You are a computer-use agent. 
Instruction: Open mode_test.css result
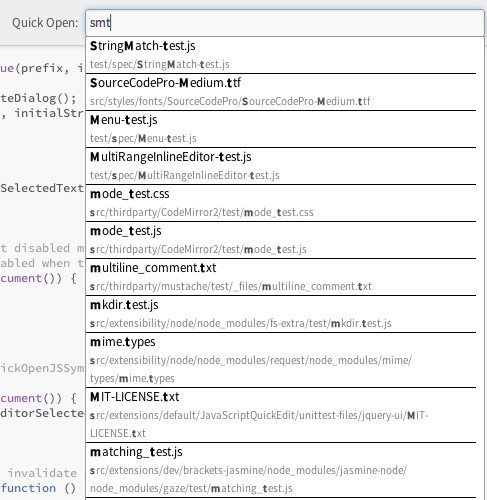tap(281, 203)
